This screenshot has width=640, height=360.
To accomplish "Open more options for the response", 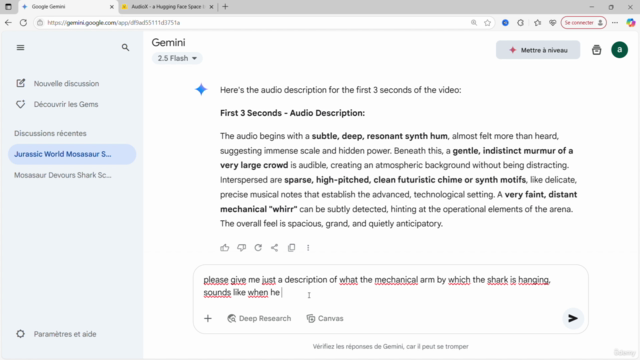I will click(x=308, y=248).
